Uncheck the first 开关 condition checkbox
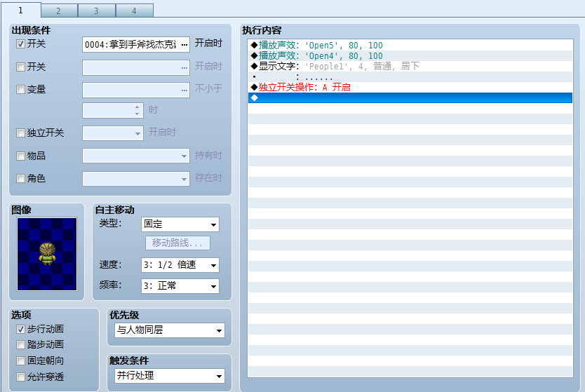585x392 pixels. click(20, 44)
